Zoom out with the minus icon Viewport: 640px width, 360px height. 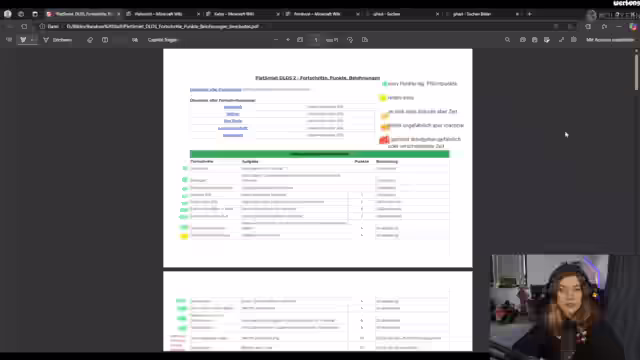pos(276,40)
